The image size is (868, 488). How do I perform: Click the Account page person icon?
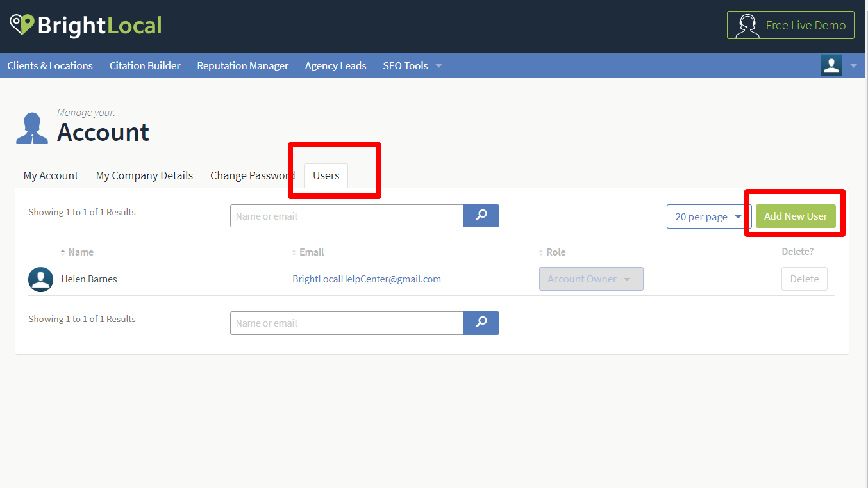[32, 128]
